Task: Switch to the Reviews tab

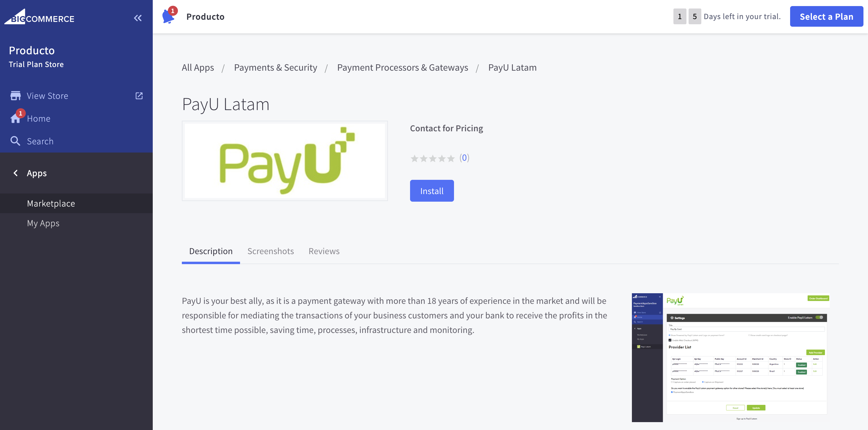Action: tap(324, 251)
